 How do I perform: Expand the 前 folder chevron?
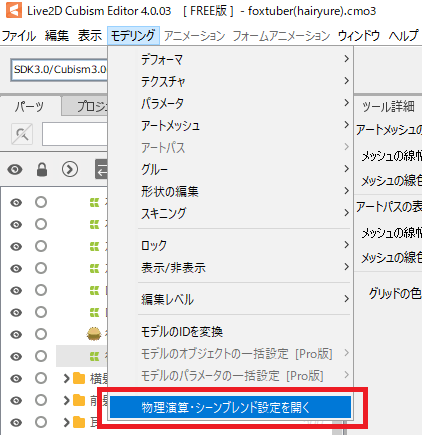pyautogui.click(x=67, y=400)
